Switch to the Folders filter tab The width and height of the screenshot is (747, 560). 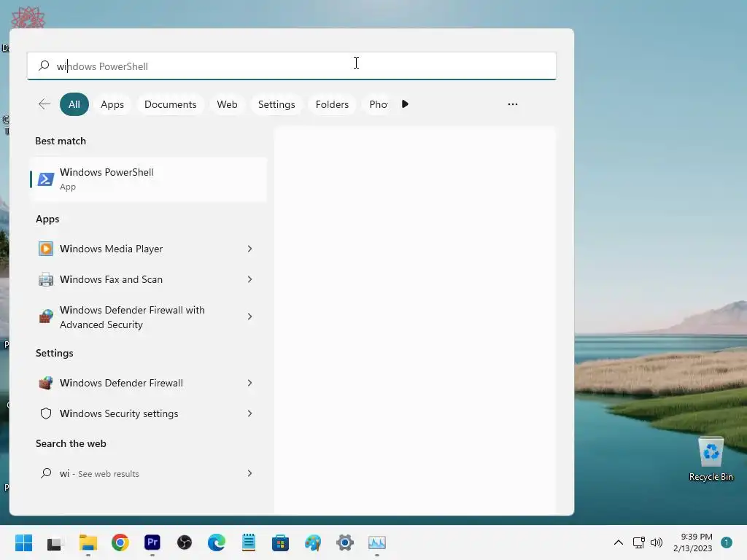tap(332, 104)
